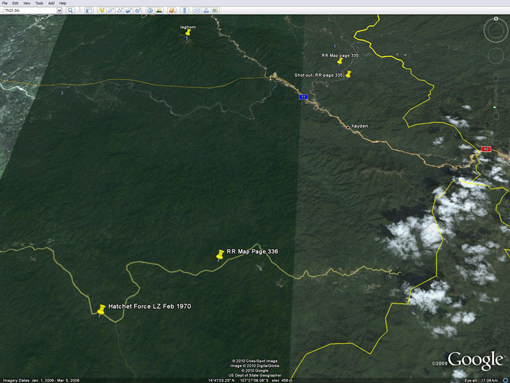510x383 pixels.
Task: Click the Email envelope icon
Action: click(x=197, y=10)
